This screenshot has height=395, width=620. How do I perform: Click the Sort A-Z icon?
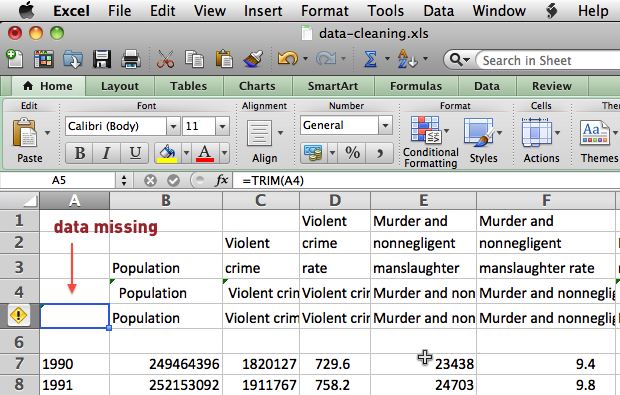pyautogui.click(x=407, y=59)
